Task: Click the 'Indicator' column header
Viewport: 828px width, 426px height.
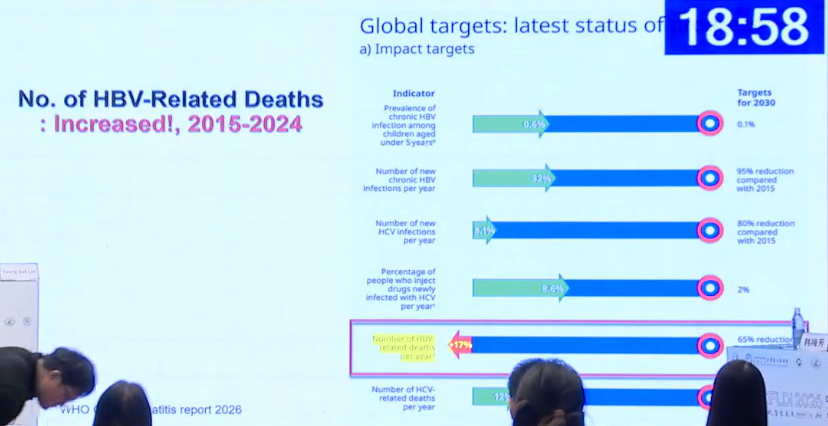Action: click(x=413, y=94)
